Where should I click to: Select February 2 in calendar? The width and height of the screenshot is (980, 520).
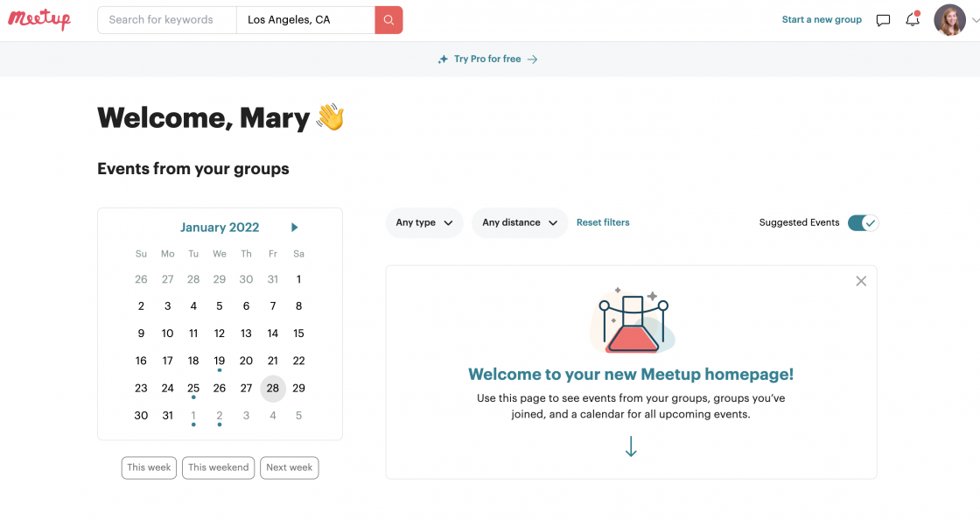[220, 416]
